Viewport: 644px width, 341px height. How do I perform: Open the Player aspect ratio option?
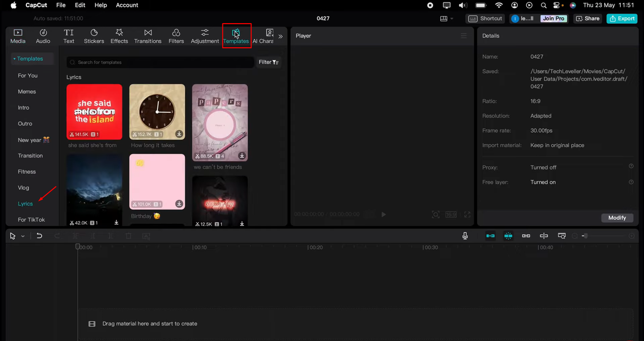pyautogui.click(x=451, y=214)
